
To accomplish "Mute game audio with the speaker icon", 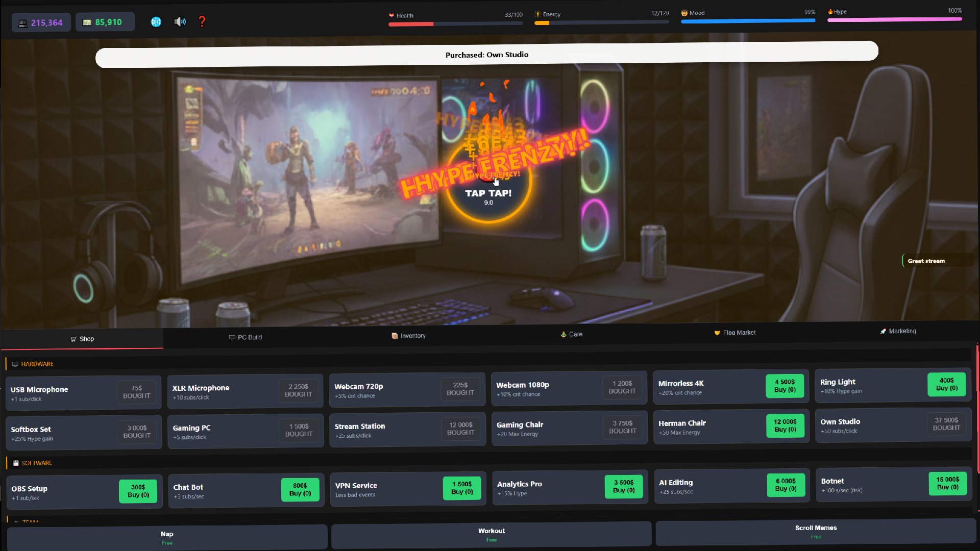I will point(180,21).
